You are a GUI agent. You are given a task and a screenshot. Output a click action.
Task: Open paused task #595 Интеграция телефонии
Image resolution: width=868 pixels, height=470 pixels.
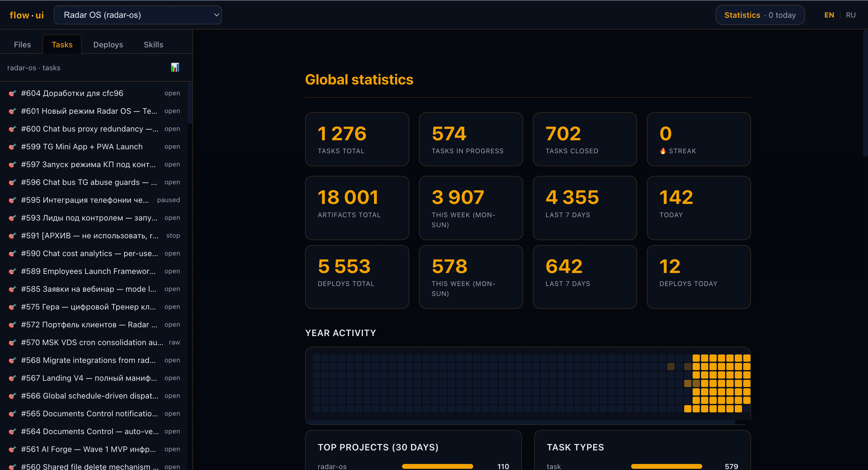tap(94, 200)
